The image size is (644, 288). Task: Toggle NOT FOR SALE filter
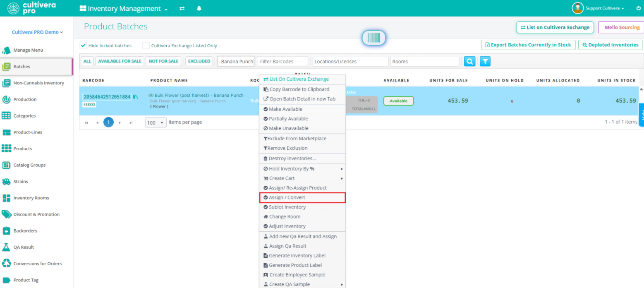pos(163,61)
